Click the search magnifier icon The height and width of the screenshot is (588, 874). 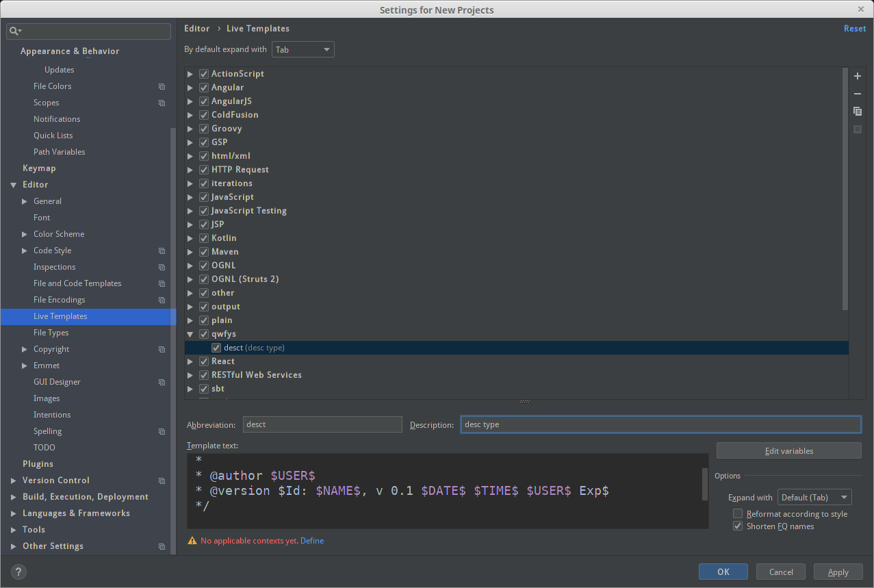tap(15, 31)
